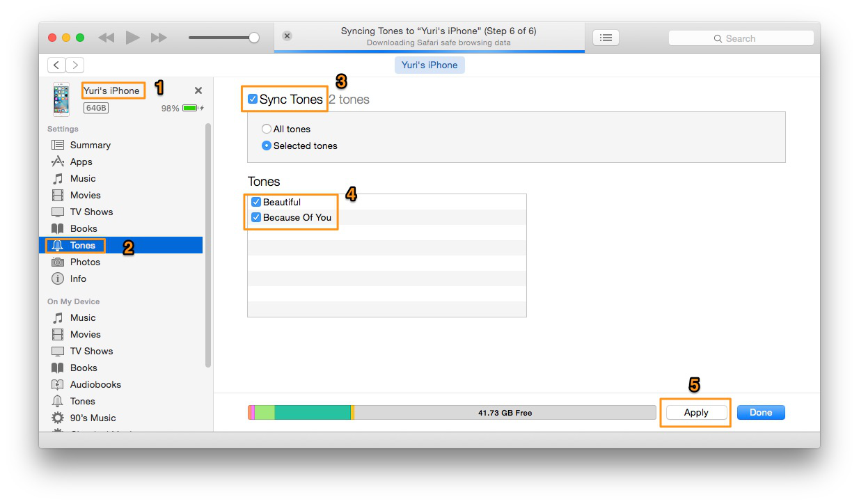Uncheck the Beautiful tone checkbox
The width and height of the screenshot is (859, 504).
point(255,202)
